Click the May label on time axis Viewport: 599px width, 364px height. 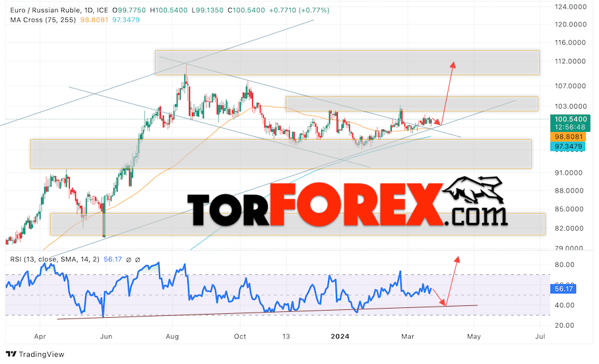click(474, 336)
